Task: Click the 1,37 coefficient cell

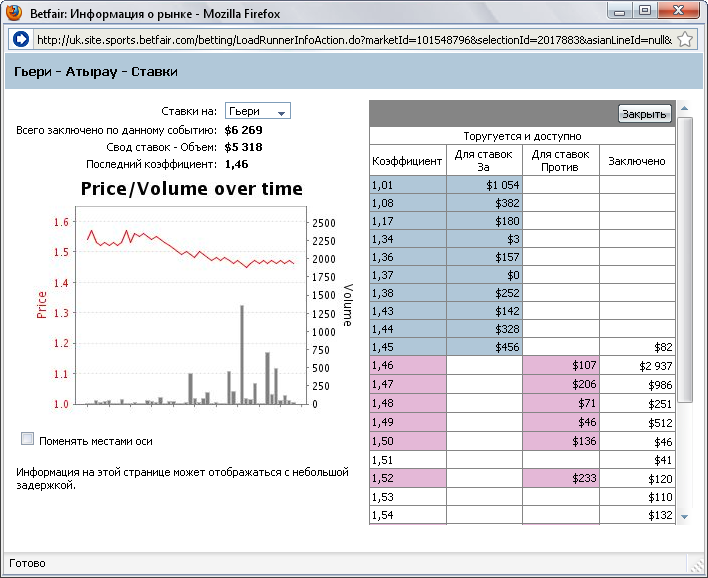Action: click(408, 275)
